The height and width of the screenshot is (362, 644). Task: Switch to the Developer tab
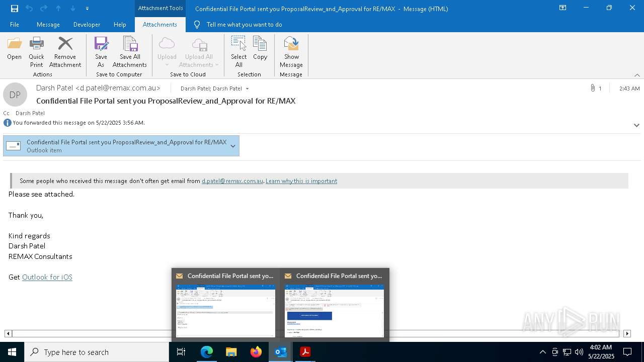[87, 25]
